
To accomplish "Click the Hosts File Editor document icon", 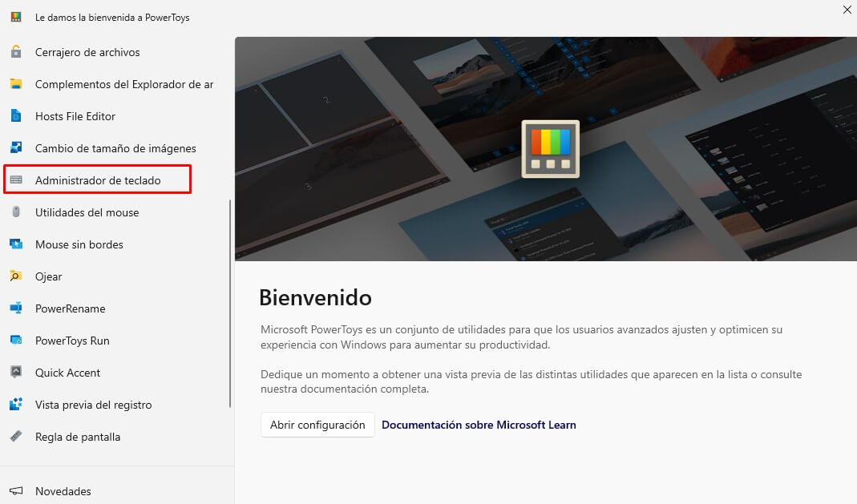I will coord(16,115).
